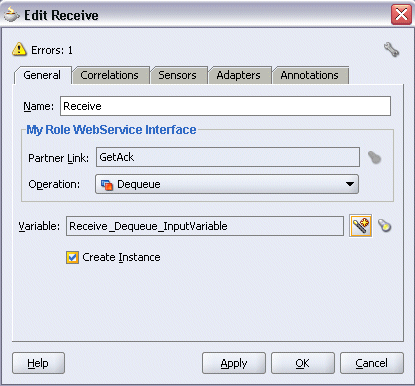
Task: Open the Operation dropdown arrow
Action: click(x=350, y=184)
